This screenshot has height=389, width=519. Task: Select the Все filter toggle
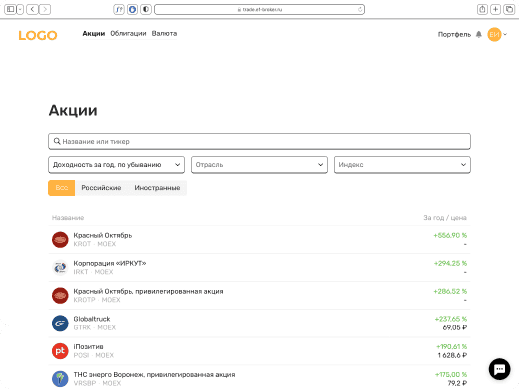pos(62,188)
